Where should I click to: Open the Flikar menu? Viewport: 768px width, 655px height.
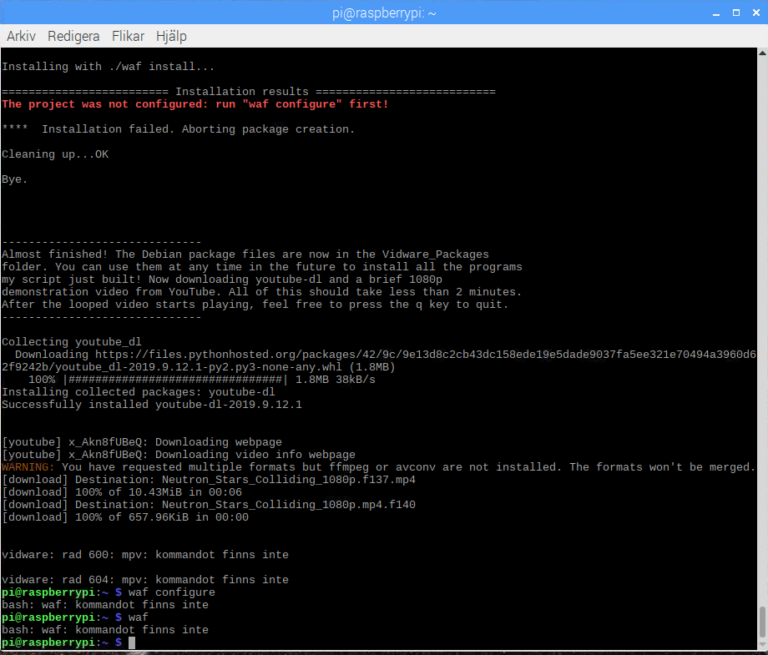127,35
